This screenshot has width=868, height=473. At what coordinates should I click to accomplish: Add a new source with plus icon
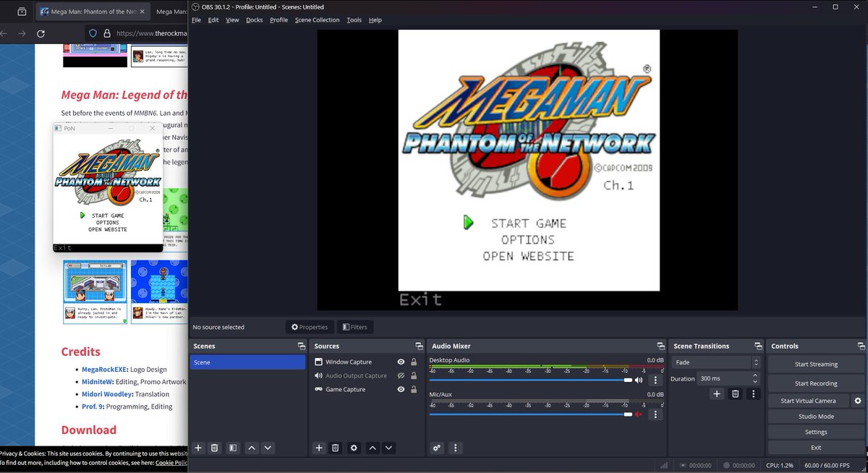tap(319, 448)
